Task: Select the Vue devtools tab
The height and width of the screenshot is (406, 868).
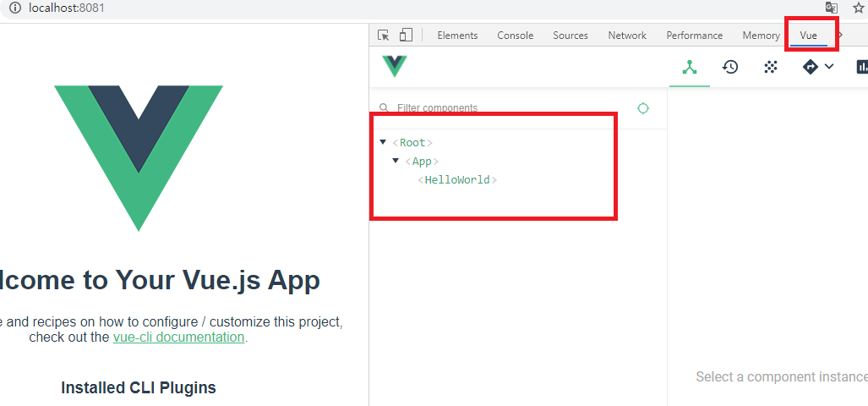Action: (x=808, y=36)
